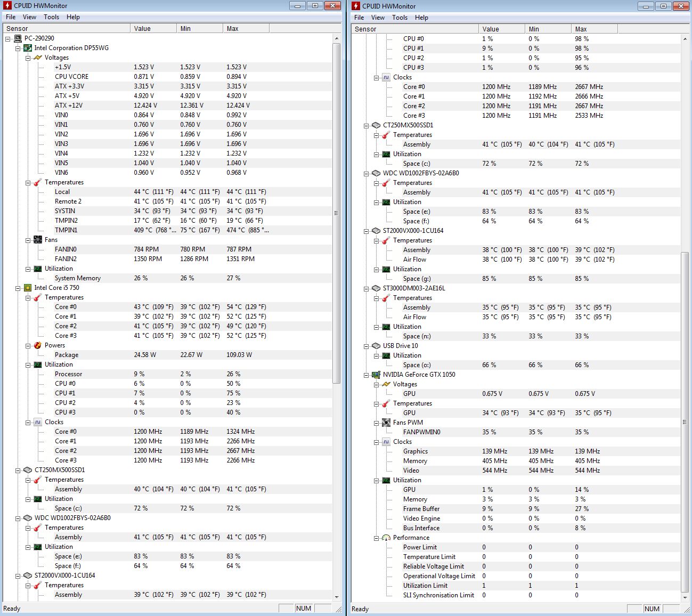Open the File menu in left HWMonitor window
This screenshot has width=692, height=616.
(11, 17)
